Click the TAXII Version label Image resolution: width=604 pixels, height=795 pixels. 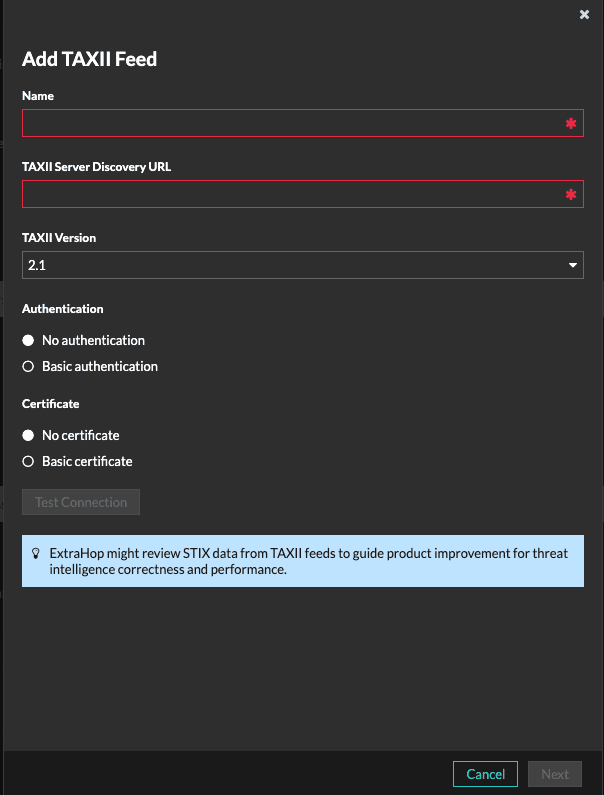pos(59,238)
